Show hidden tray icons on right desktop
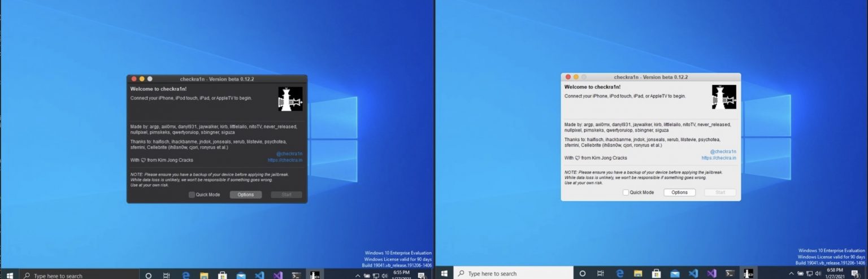 (791, 273)
